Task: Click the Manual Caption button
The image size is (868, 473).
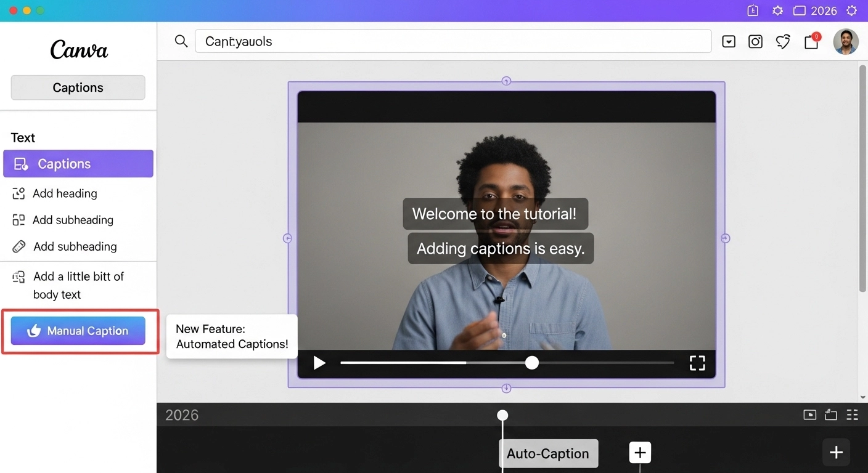Action: [78, 331]
